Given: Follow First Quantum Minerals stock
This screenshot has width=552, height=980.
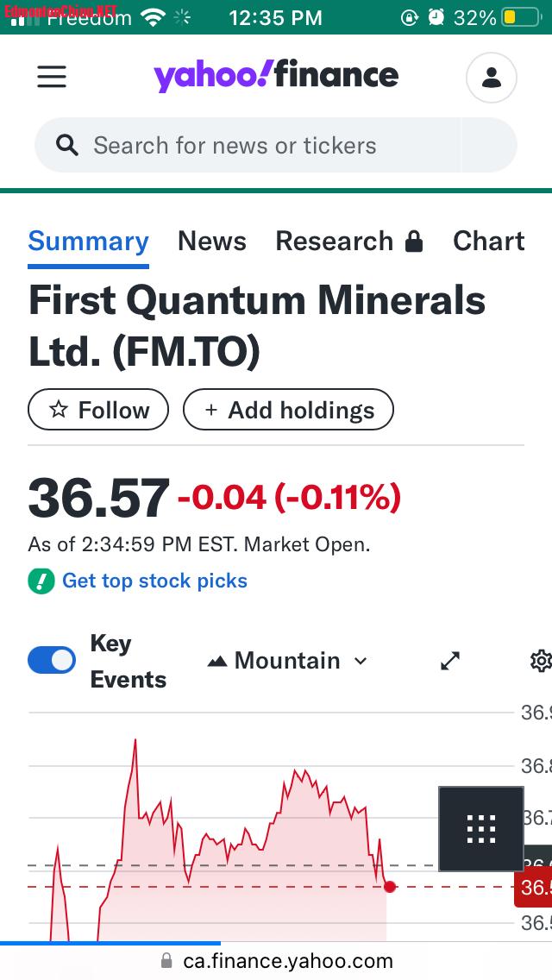Looking at the screenshot, I should tap(98, 410).
